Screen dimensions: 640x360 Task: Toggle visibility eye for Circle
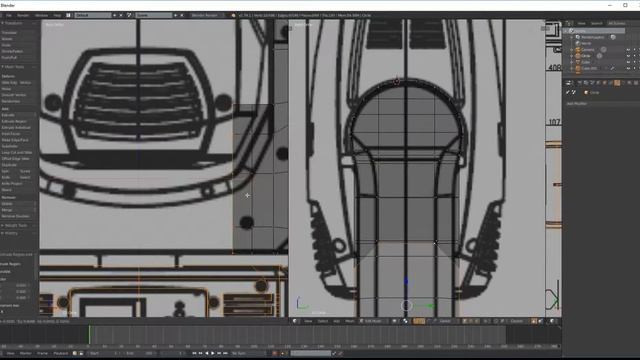click(628, 56)
